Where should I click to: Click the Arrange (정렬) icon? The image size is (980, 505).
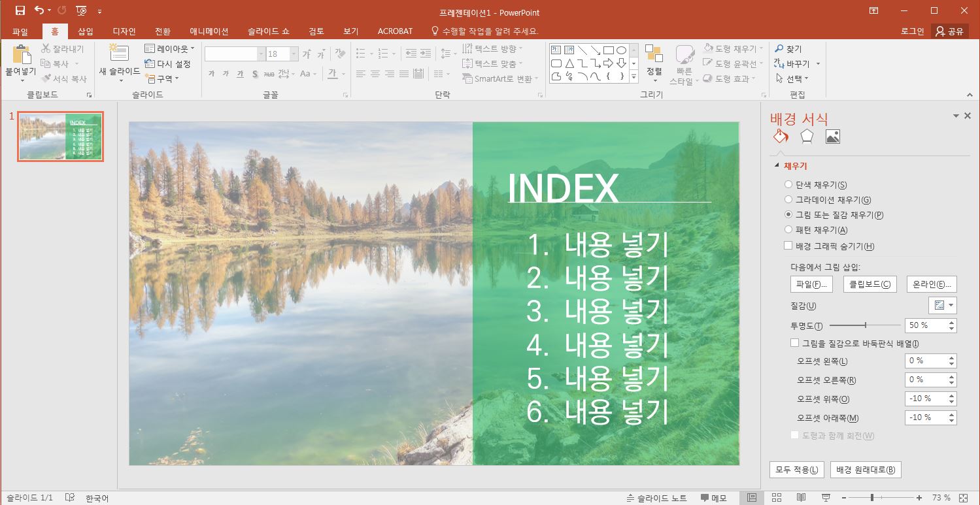pos(654,55)
